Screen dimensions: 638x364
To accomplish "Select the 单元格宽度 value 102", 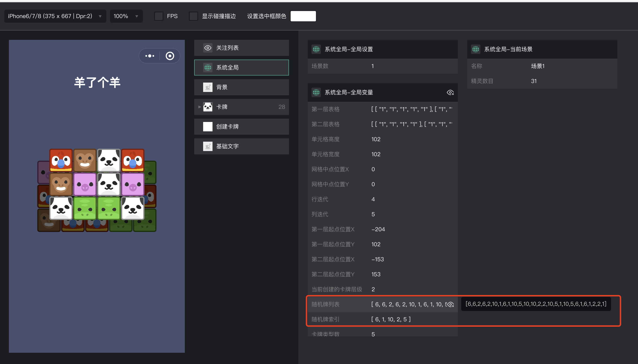I will click(x=376, y=154).
